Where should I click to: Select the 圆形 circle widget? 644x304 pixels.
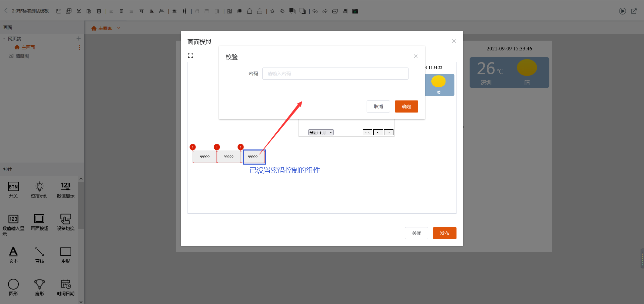(x=13, y=288)
